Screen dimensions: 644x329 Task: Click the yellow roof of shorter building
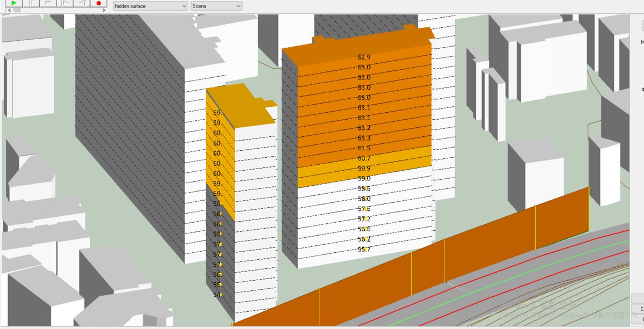tap(241, 105)
